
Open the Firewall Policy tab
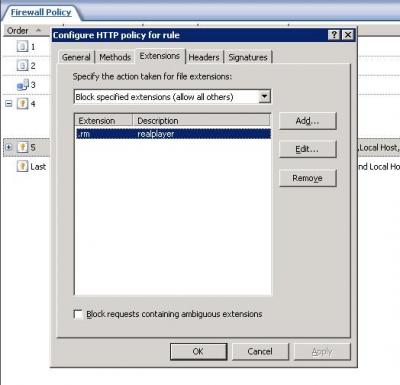pyautogui.click(x=41, y=12)
